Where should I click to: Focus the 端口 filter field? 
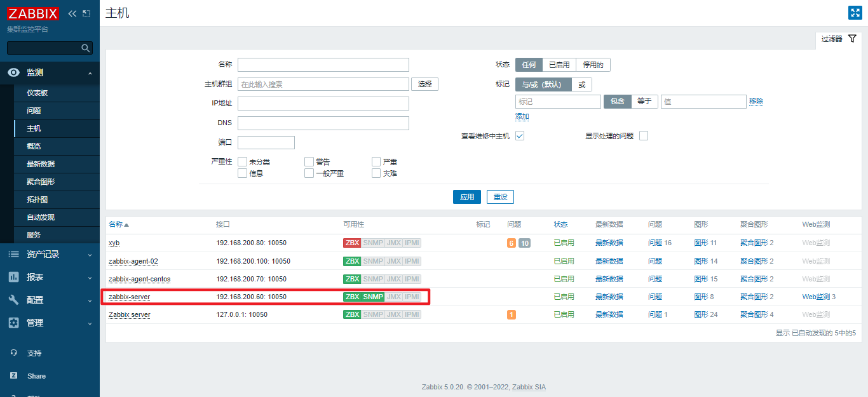(x=266, y=142)
